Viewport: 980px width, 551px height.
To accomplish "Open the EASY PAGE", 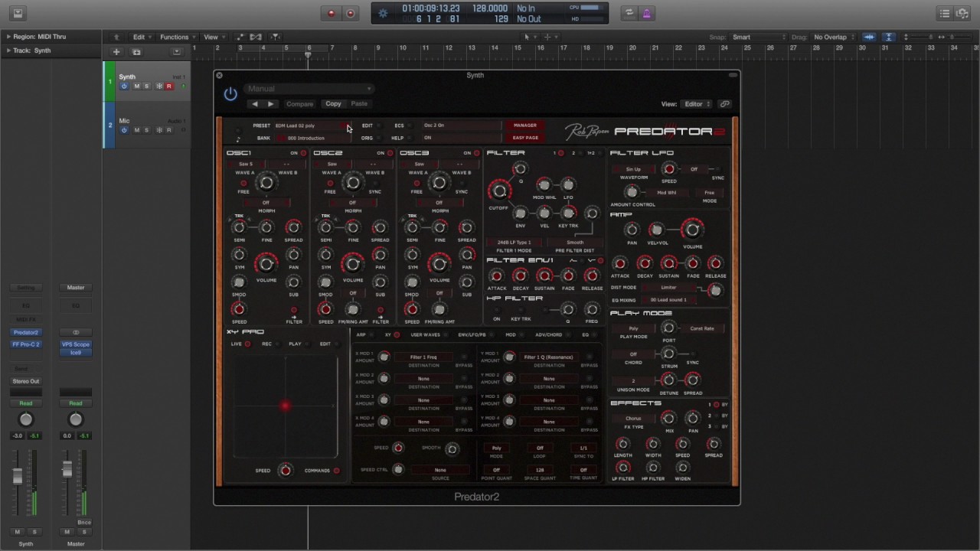I will point(524,138).
